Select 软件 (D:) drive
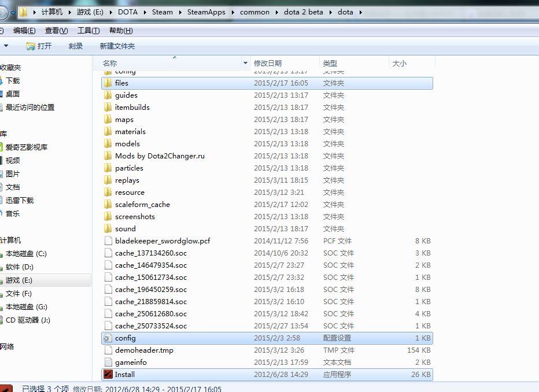539x392 pixels. (20, 267)
